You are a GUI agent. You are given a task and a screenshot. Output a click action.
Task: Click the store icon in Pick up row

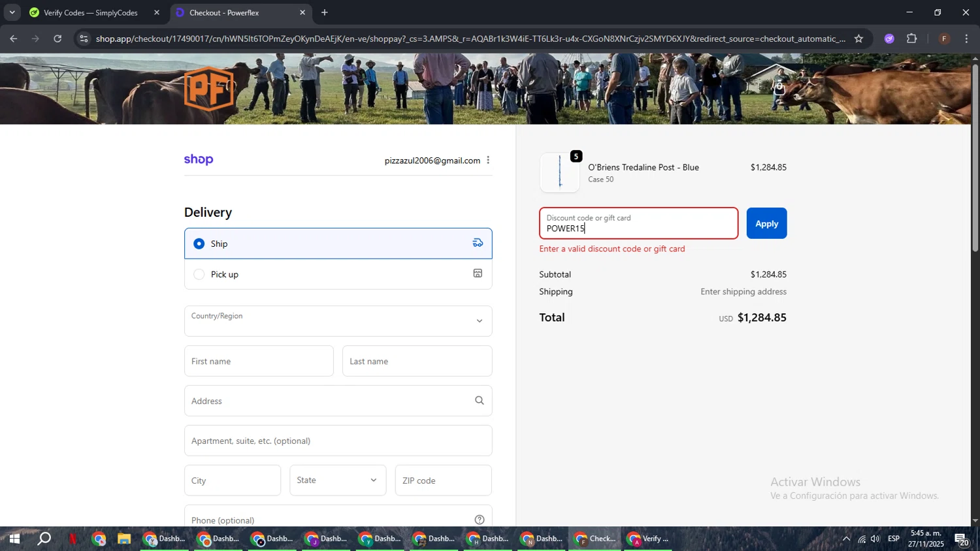tap(478, 274)
